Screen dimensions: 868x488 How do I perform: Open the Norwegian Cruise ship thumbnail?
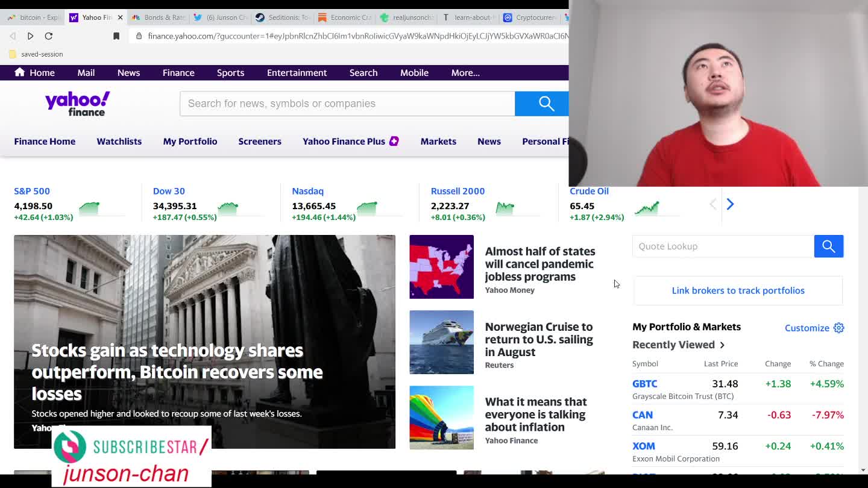tap(441, 342)
